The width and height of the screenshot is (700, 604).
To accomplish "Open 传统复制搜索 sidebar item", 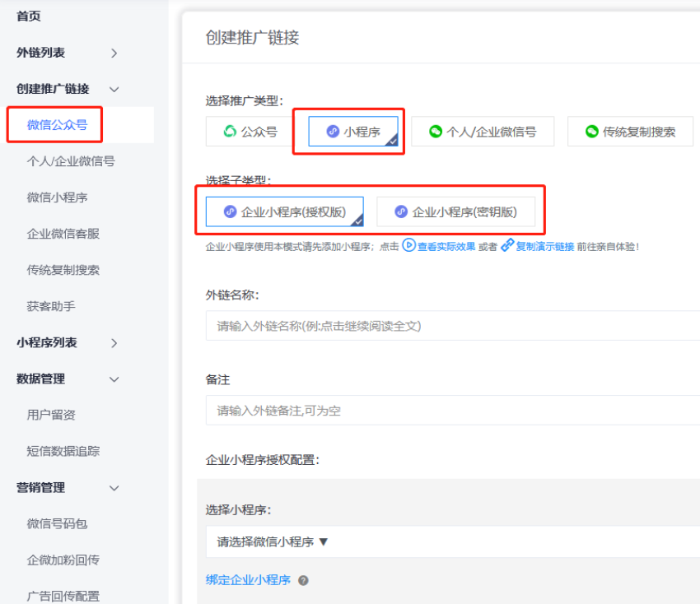I will tap(63, 270).
